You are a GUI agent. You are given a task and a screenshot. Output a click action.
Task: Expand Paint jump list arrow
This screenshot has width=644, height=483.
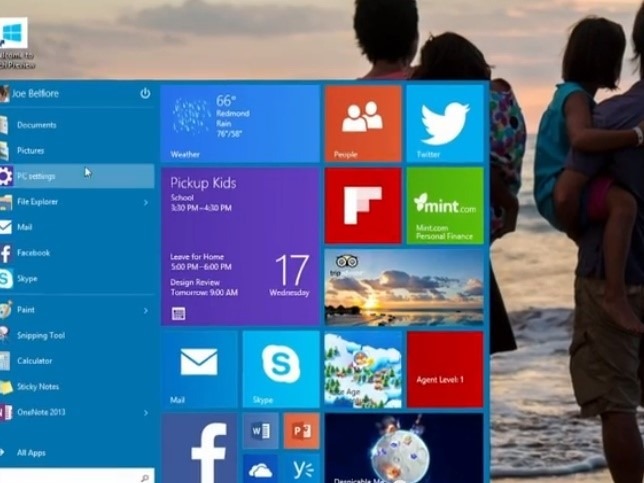(x=146, y=310)
